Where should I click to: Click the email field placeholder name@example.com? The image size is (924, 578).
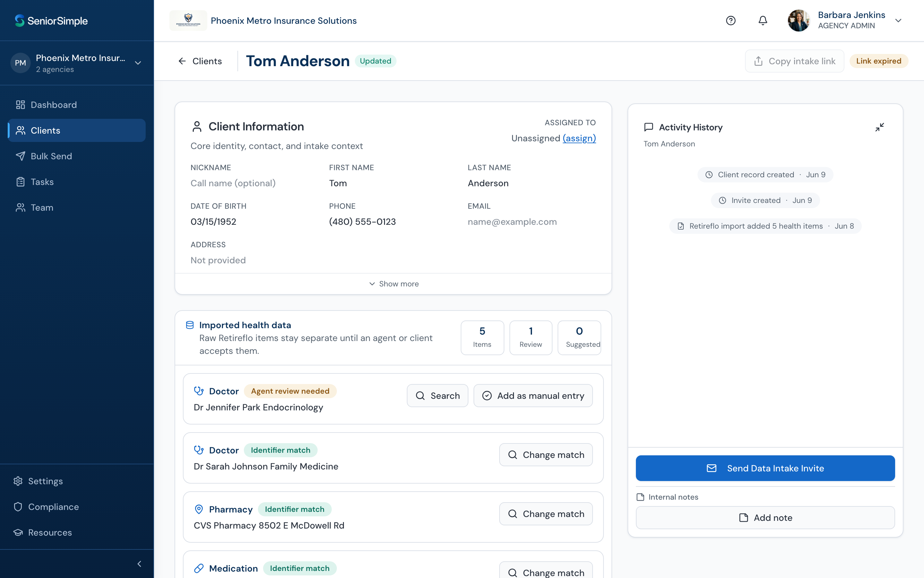(x=512, y=222)
